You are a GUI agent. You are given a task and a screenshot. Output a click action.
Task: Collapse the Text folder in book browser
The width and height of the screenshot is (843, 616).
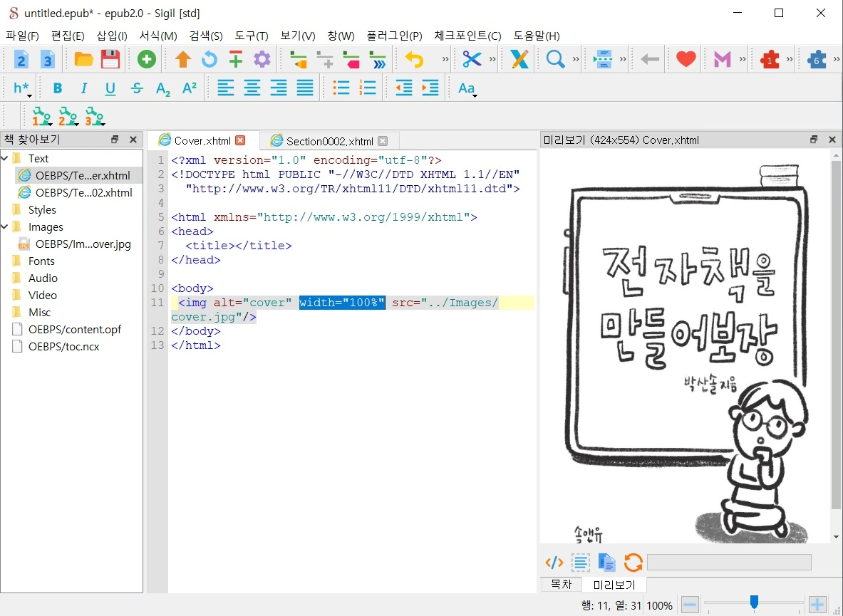point(5,158)
